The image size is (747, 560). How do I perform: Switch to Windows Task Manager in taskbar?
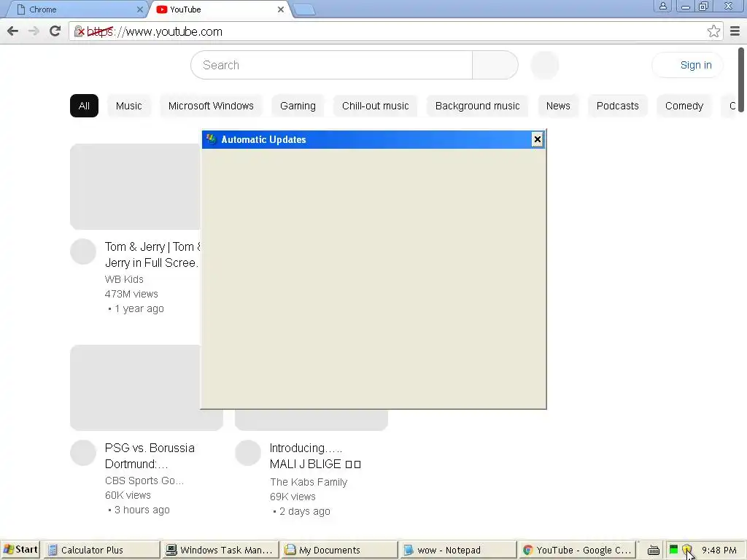click(220, 550)
